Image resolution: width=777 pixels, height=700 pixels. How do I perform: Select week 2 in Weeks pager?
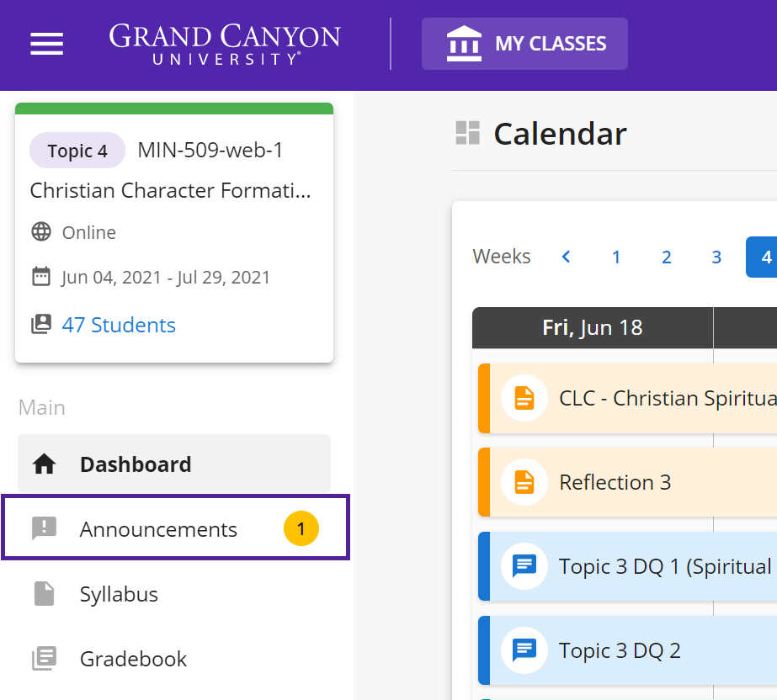pos(667,257)
